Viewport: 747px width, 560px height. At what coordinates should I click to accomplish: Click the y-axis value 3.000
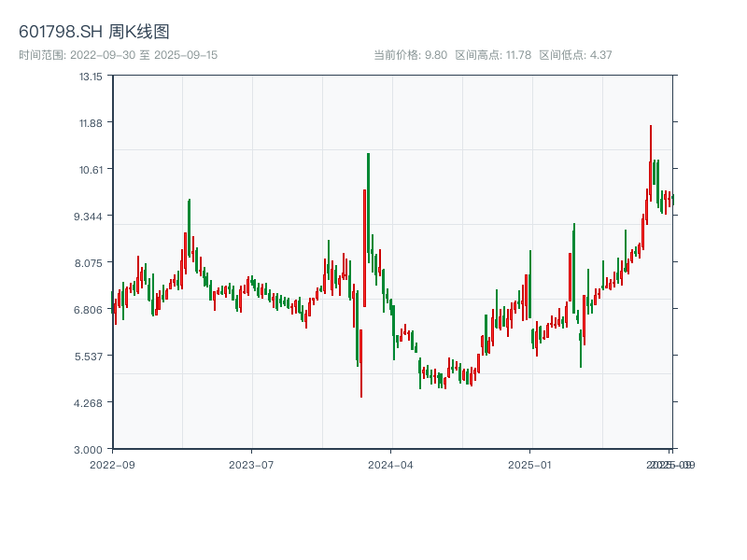tap(88, 450)
